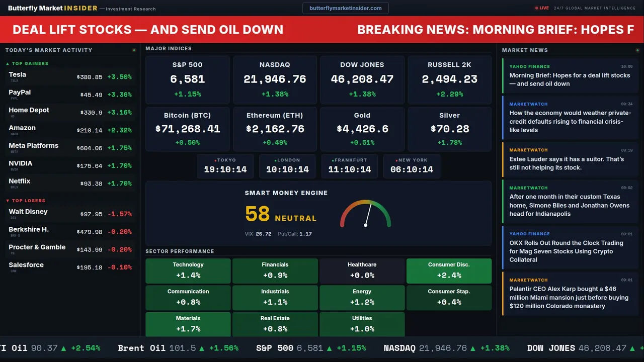
Task: Select the Amazon stock row
Action: (70, 130)
